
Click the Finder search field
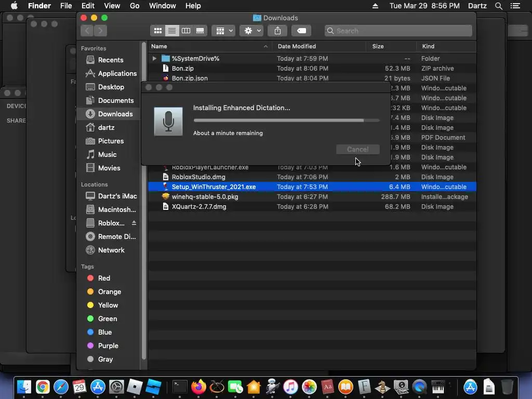coord(398,31)
